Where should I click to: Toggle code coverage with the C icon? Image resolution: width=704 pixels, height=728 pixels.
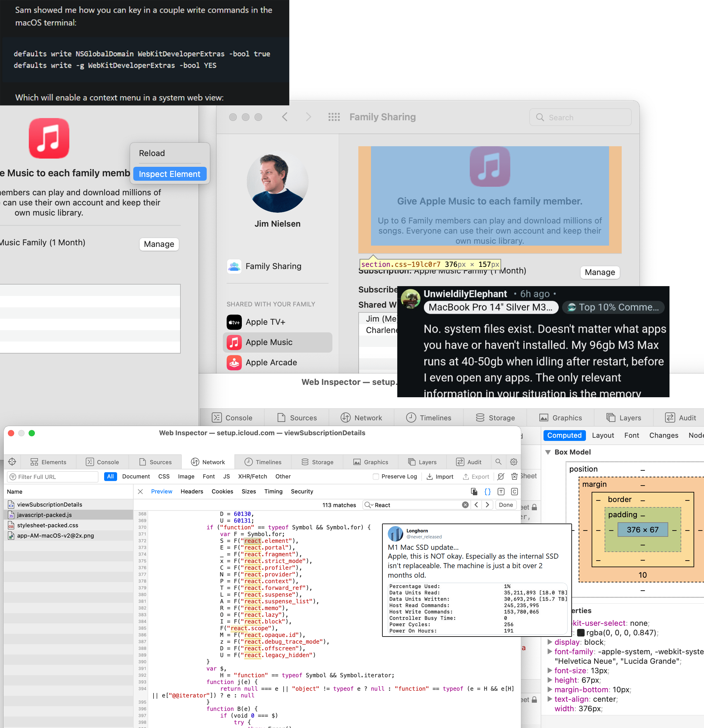[x=514, y=492]
